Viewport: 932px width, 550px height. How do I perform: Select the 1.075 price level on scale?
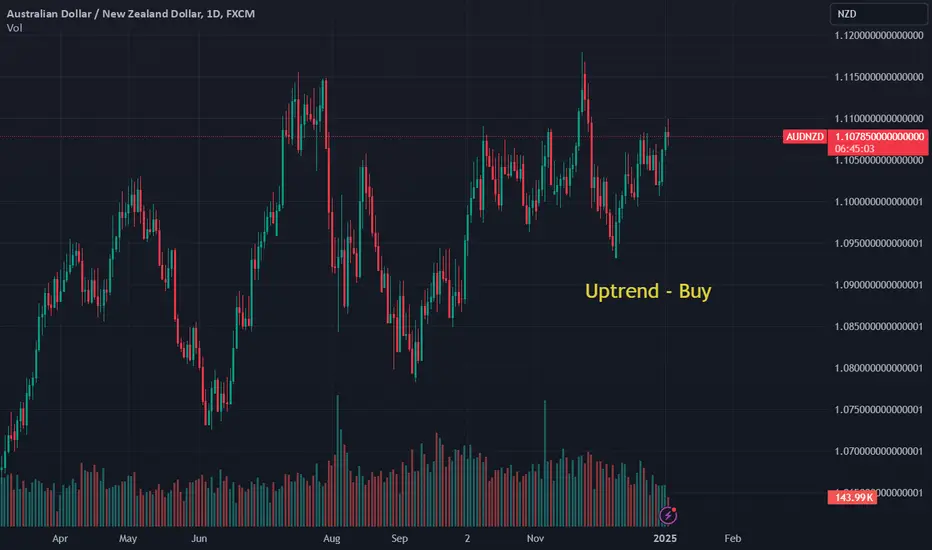879,410
